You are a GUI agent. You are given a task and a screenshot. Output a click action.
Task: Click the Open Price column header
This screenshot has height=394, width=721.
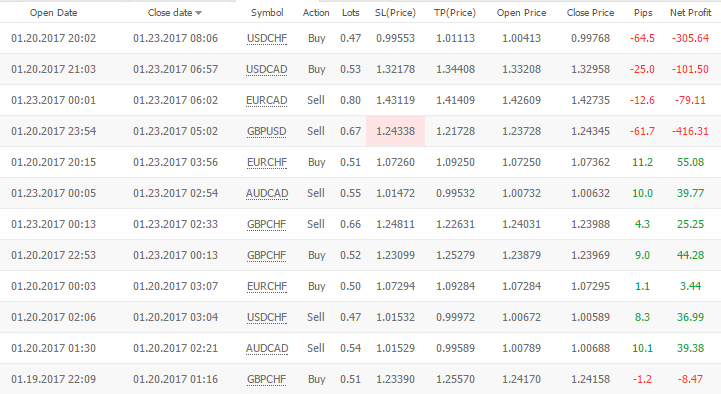pos(521,13)
